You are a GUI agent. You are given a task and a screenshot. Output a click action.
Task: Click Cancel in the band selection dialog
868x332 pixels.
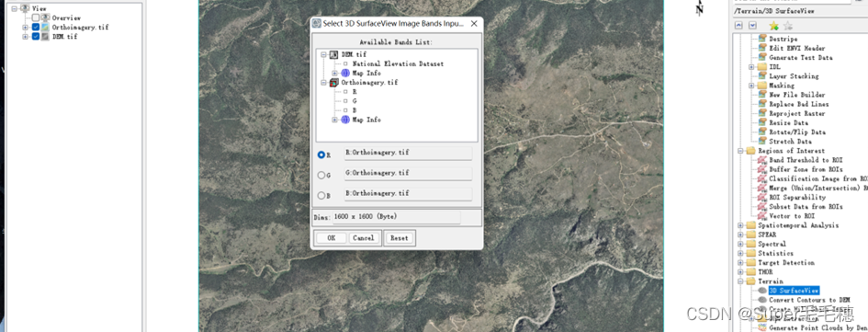click(364, 238)
